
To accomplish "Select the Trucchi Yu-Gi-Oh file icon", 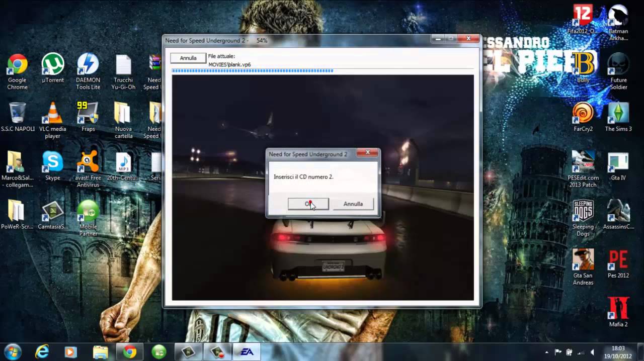I will pyautogui.click(x=123, y=72).
